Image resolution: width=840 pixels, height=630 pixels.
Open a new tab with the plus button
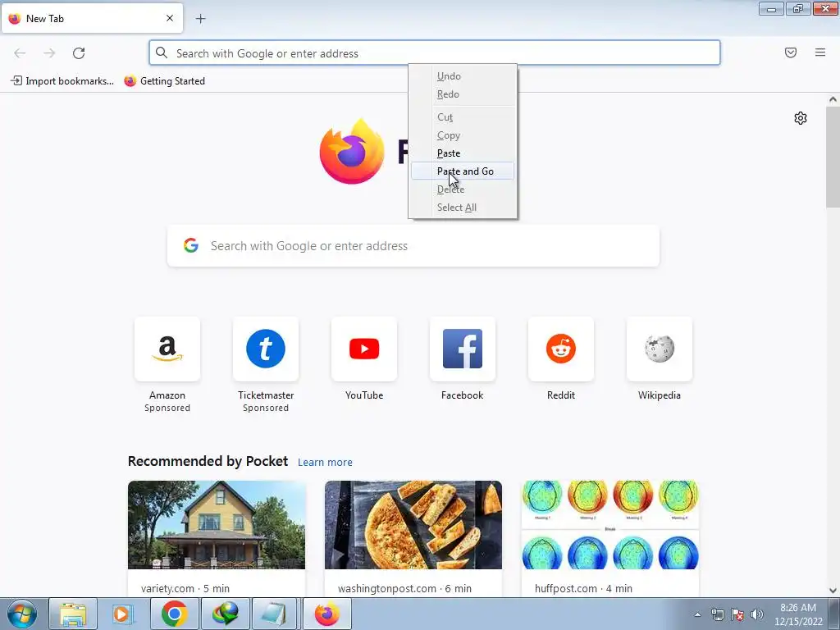pos(200,19)
